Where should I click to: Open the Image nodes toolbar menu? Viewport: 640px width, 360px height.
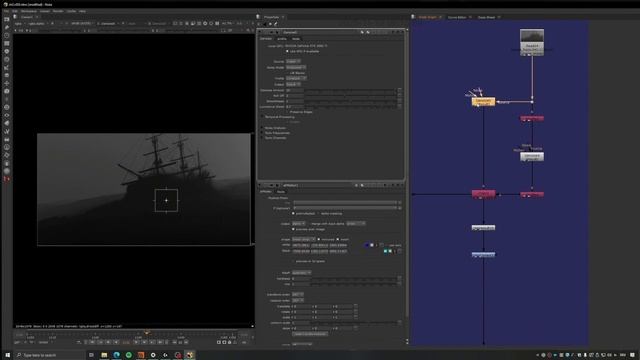tap(7, 19)
